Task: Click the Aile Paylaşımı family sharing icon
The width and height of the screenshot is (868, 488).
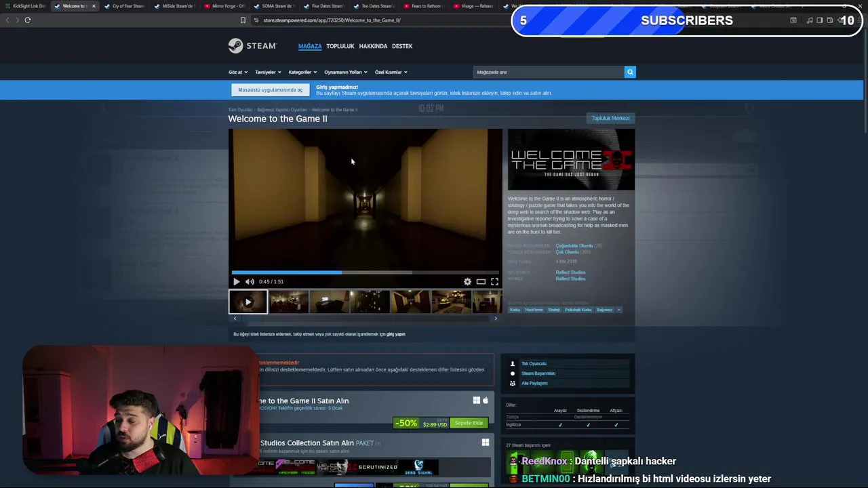Action: tap(513, 383)
